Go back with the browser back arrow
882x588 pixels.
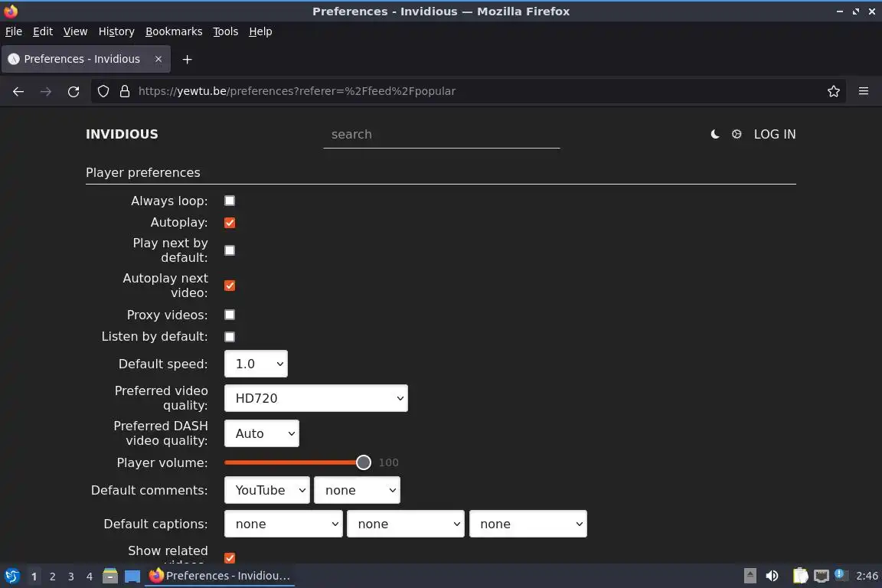tap(18, 91)
